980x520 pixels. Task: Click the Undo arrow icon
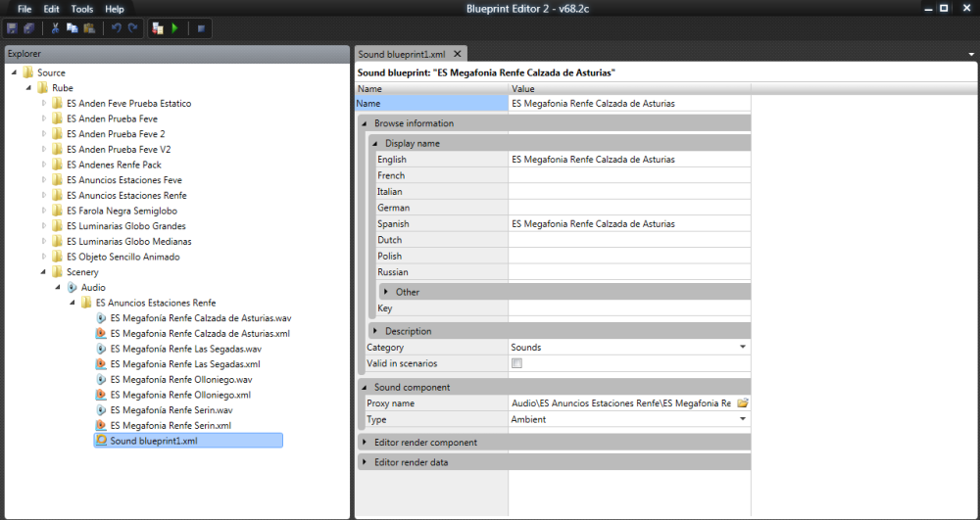click(x=116, y=28)
